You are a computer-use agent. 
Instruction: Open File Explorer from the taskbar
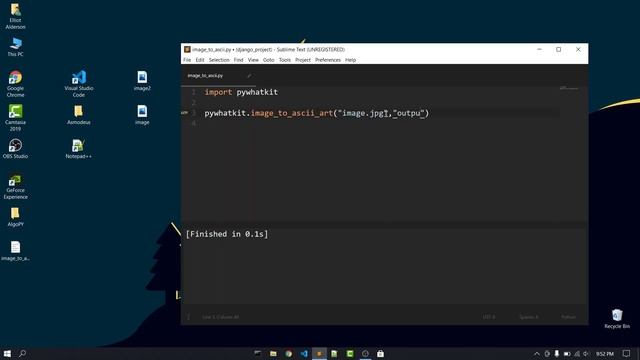pyautogui.click(x=273, y=353)
